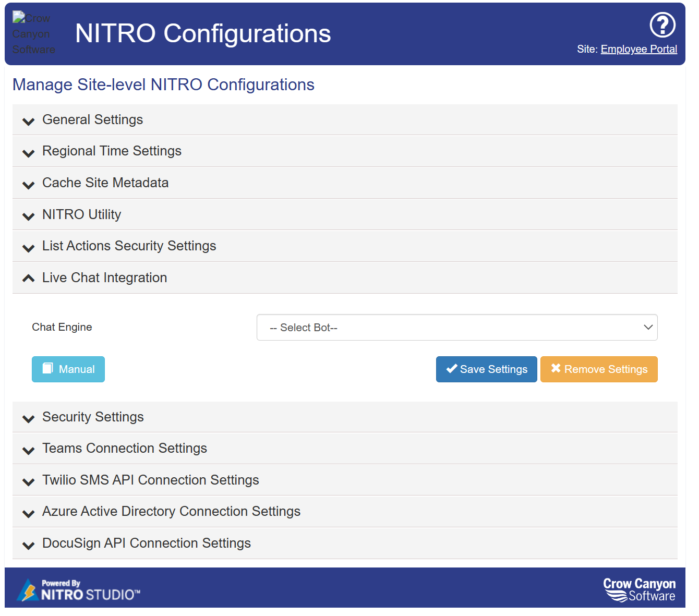Click the chevron icon beside NITRO Utility

(x=29, y=216)
